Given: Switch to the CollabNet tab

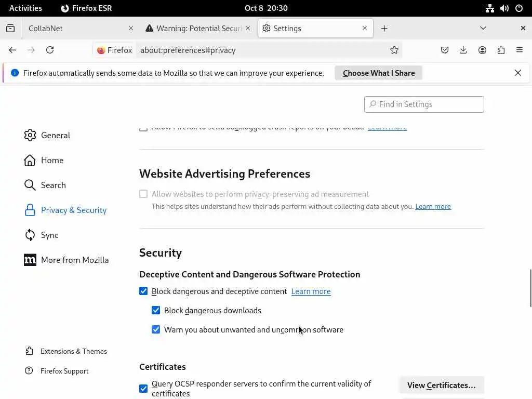Looking at the screenshot, I should pyautogui.click(x=73, y=28).
